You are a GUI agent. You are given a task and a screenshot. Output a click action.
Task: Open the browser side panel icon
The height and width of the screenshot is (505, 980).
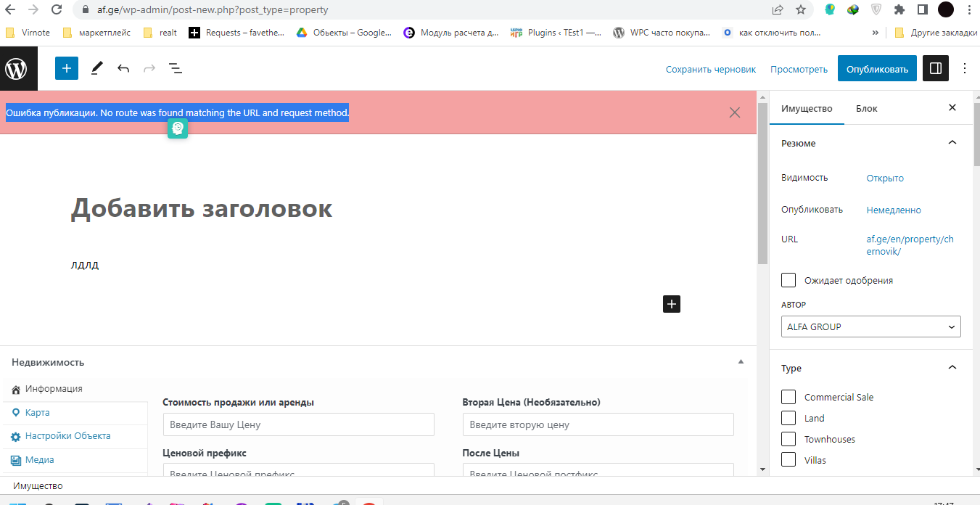click(x=923, y=10)
